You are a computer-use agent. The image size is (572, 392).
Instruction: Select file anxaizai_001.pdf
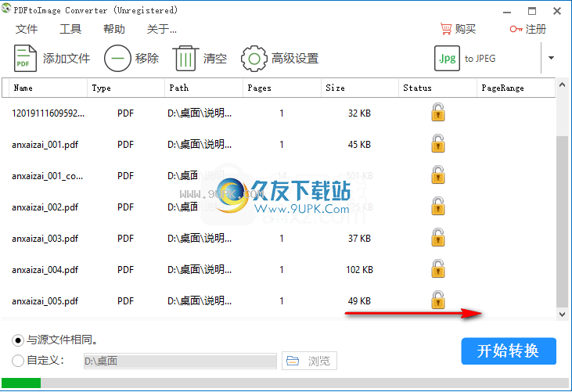[x=45, y=145]
